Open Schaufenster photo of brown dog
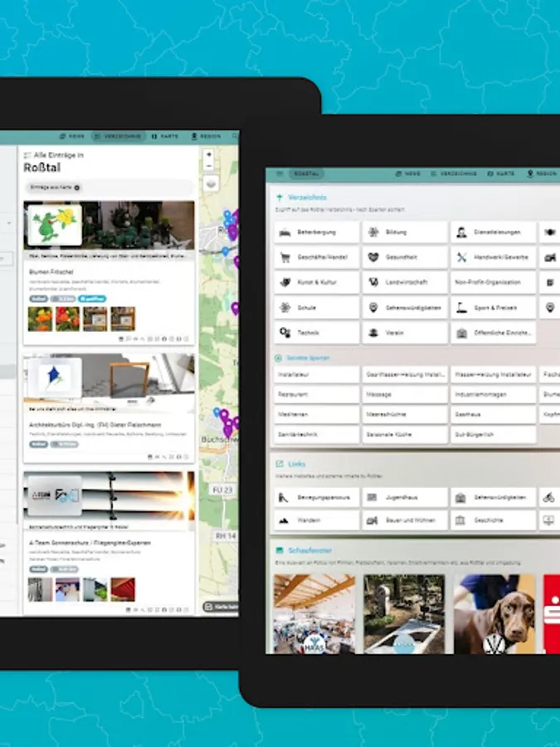 494,613
